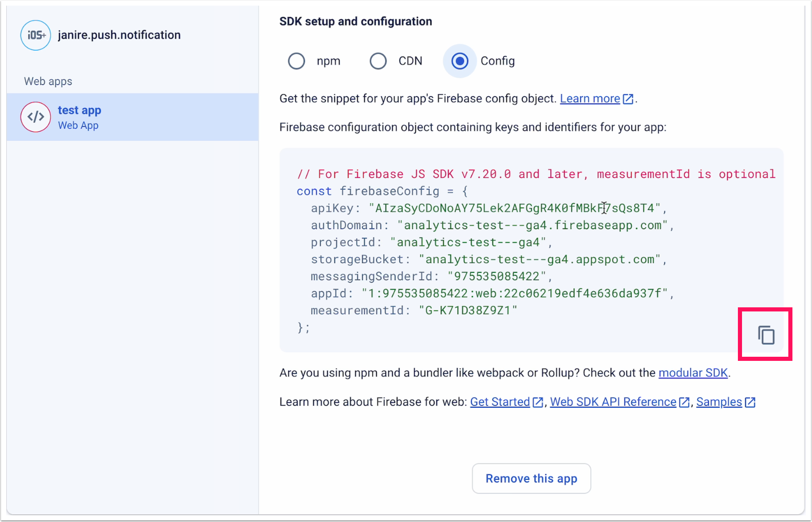812x522 pixels.
Task: Click the external link icon after Get Started
Action: (538, 402)
